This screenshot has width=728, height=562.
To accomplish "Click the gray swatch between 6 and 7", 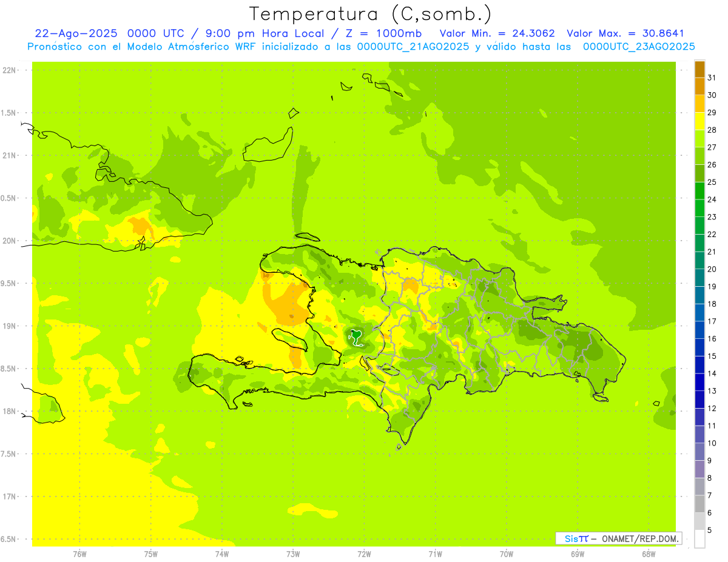I will click(x=700, y=503).
